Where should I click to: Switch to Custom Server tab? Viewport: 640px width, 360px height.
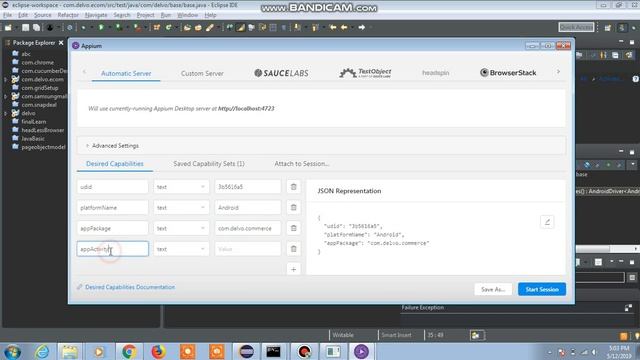pos(202,73)
